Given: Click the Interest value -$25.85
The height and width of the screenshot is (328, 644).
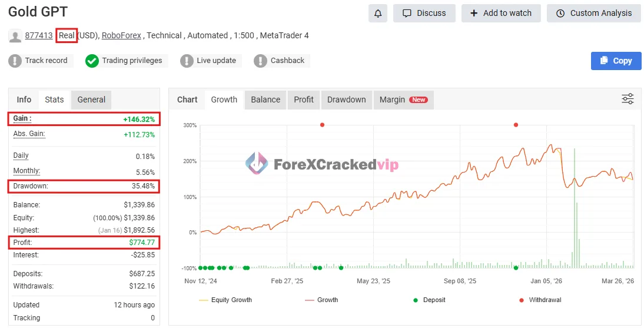Looking at the screenshot, I should point(143,255).
